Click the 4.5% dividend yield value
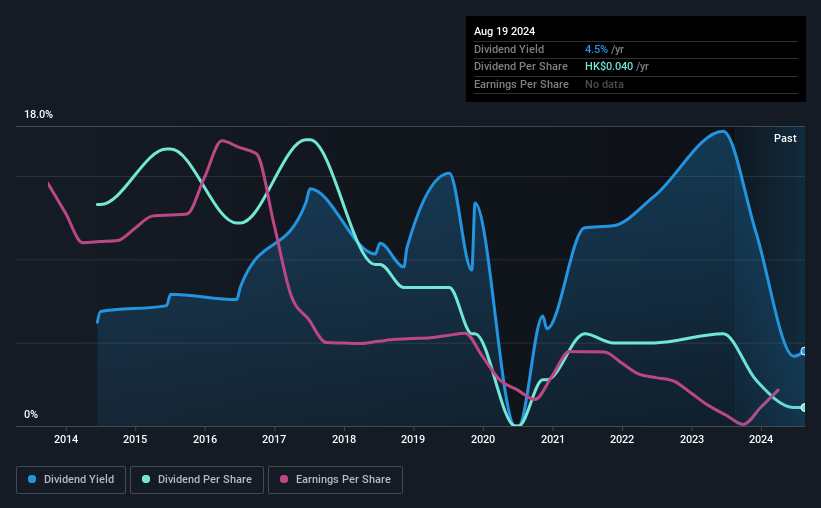The height and width of the screenshot is (508, 821). tap(596, 49)
